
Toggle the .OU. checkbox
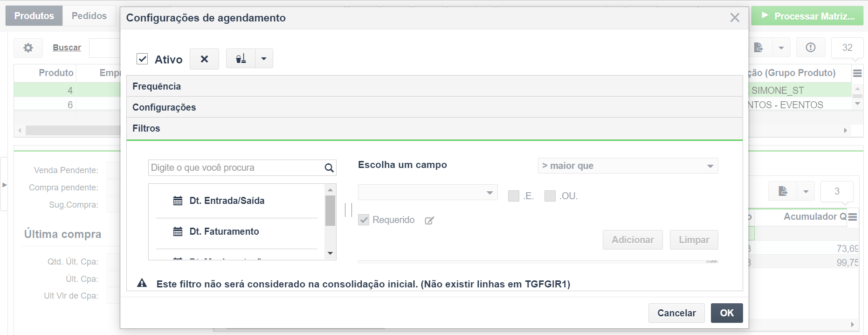pyautogui.click(x=550, y=196)
